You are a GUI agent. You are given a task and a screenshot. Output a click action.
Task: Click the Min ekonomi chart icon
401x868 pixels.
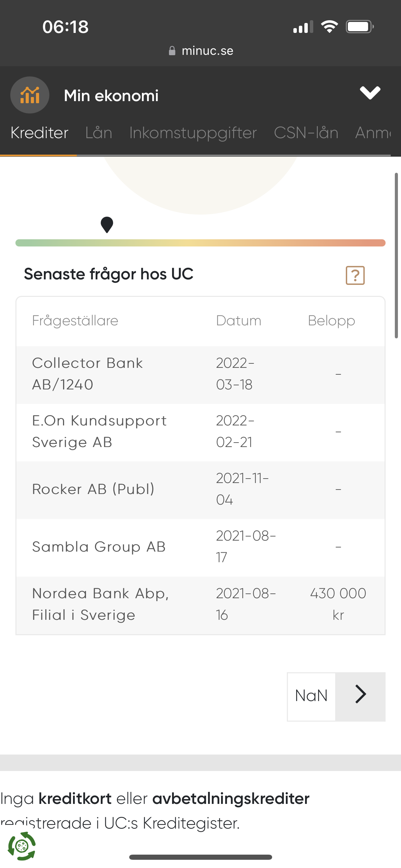[x=30, y=95]
